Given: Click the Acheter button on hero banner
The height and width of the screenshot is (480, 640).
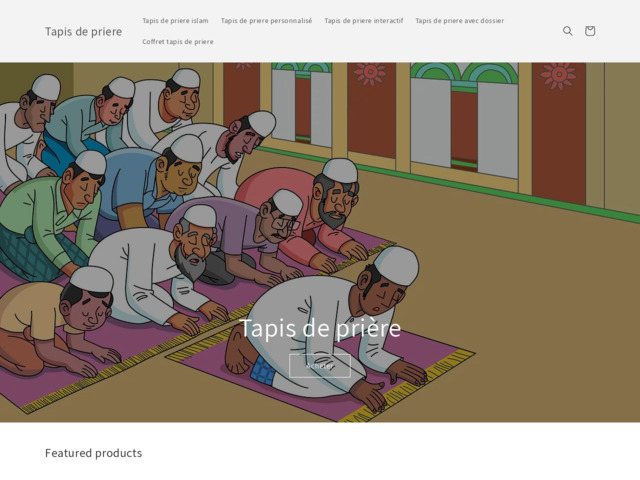Looking at the screenshot, I should [320, 366].
